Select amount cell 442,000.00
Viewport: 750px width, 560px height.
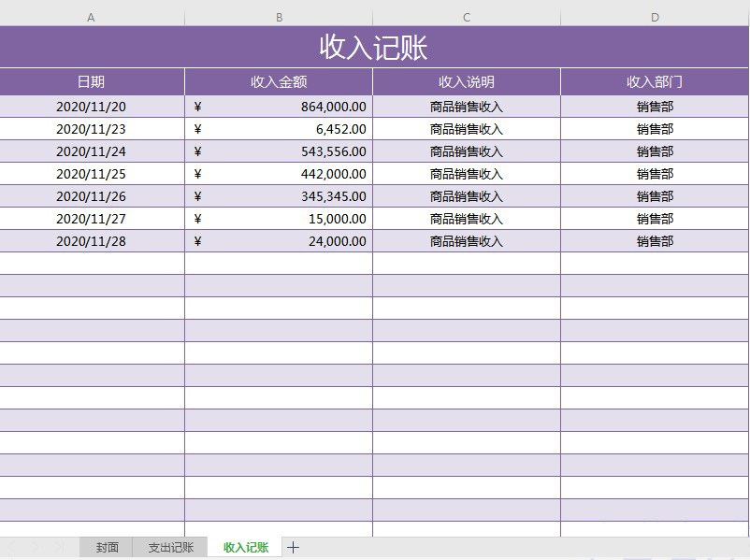(x=279, y=174)
